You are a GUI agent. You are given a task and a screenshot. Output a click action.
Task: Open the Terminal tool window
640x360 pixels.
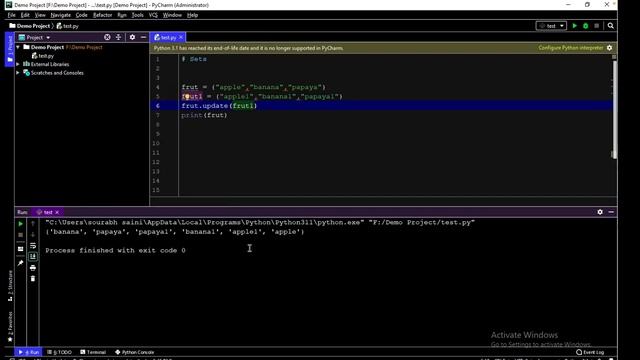pyautogui.click(x=93, y=352)
